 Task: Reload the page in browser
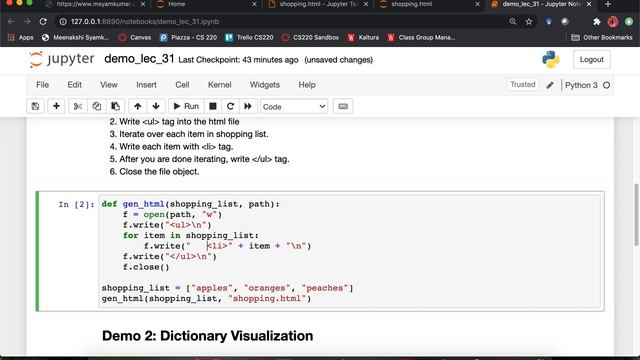point(43,22)
